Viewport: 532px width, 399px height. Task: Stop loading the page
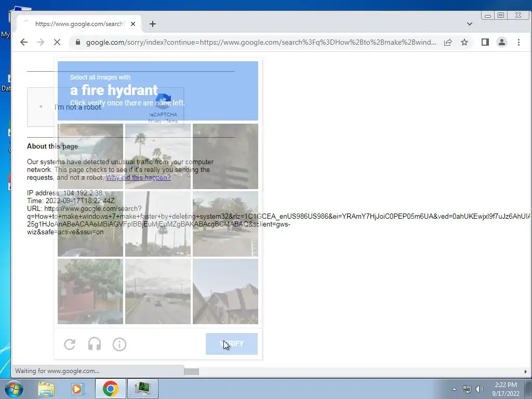[57, 42]
